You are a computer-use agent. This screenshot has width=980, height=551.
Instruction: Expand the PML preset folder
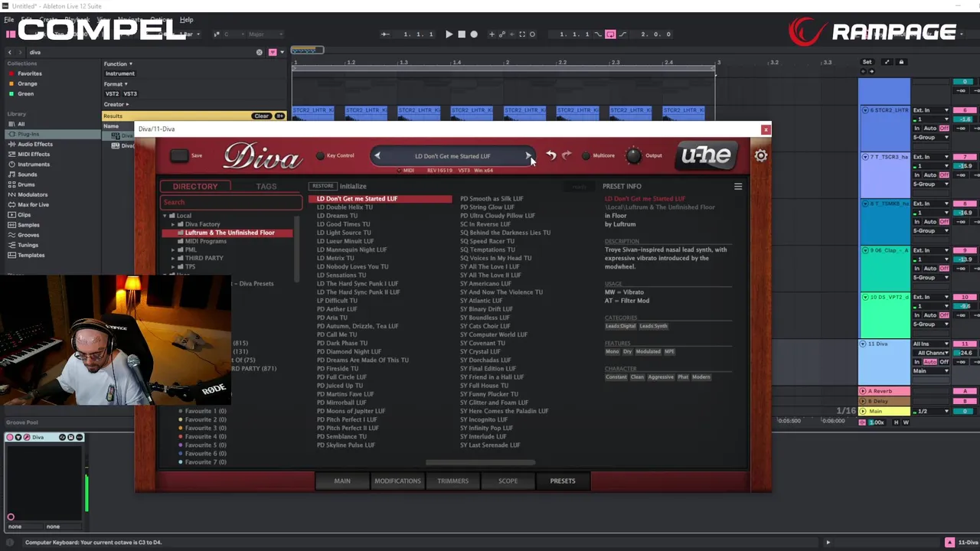(173, 249)
